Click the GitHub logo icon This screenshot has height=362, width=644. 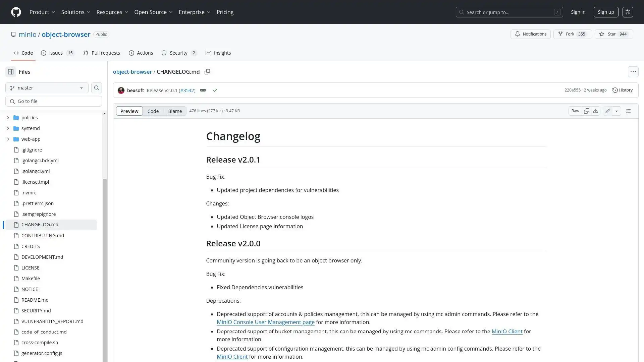coord(16,12)
